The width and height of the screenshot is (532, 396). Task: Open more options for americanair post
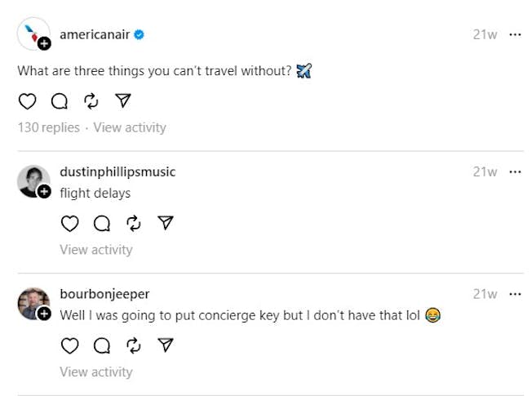coord(515,34)
